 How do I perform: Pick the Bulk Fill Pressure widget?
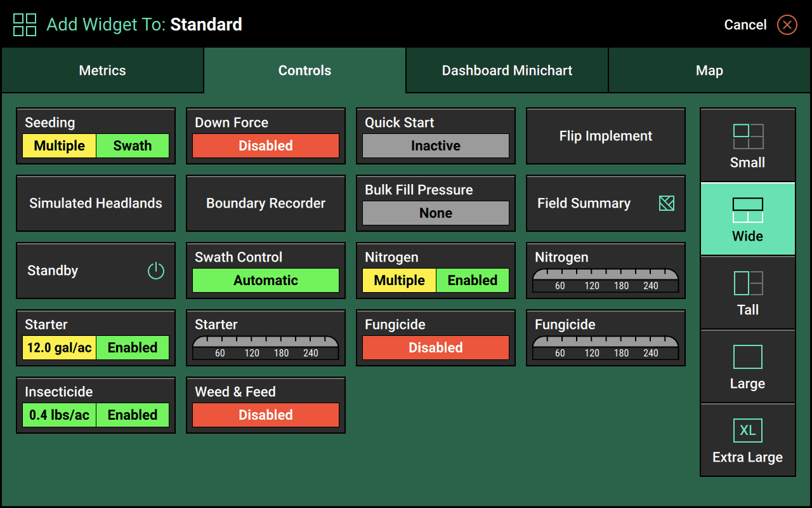pos(436,203)
